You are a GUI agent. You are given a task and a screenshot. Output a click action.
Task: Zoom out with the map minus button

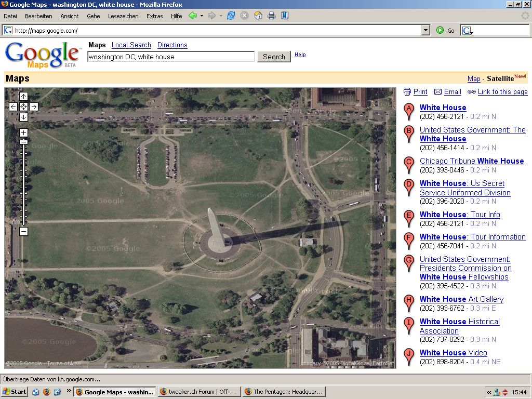(23, 231)
